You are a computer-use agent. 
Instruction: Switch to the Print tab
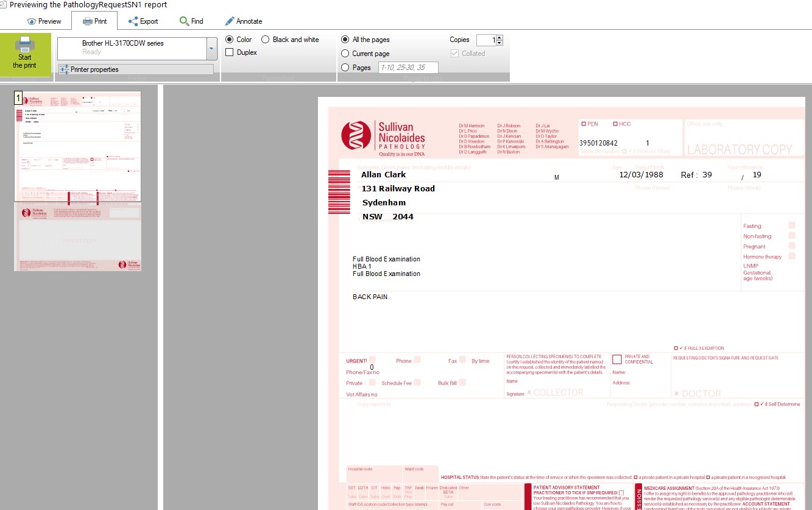tap(95, 21)
